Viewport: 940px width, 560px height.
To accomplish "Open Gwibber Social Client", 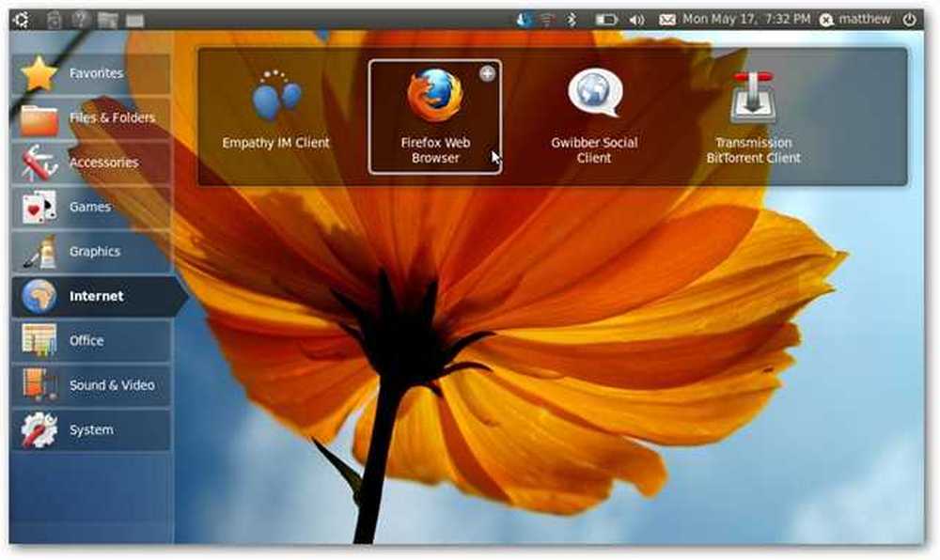I will 594,117.
